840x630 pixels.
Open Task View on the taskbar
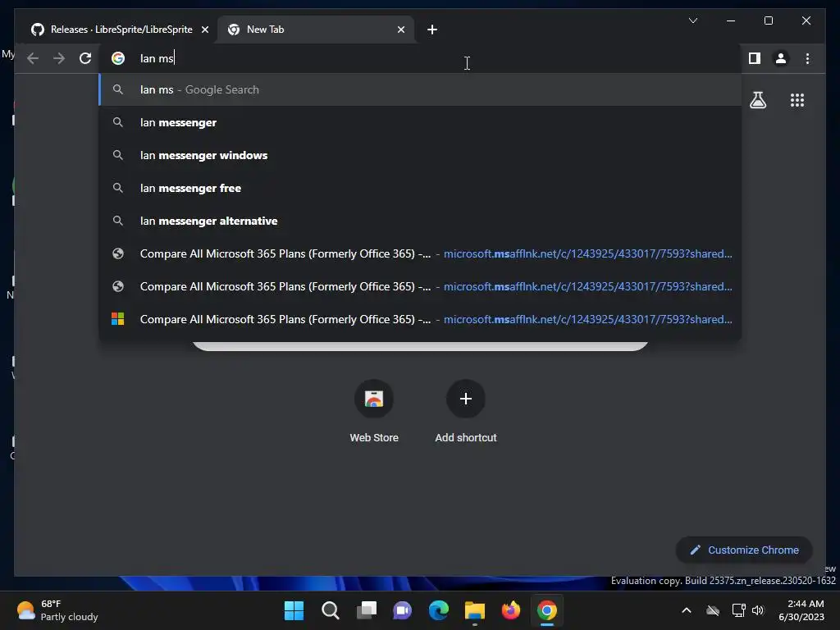coord(367,610)
